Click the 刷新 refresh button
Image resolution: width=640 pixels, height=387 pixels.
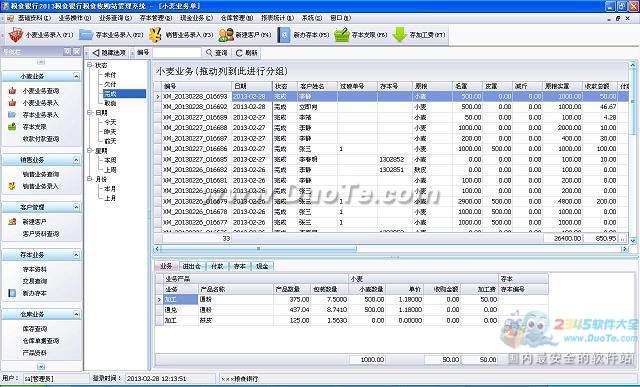247,53
